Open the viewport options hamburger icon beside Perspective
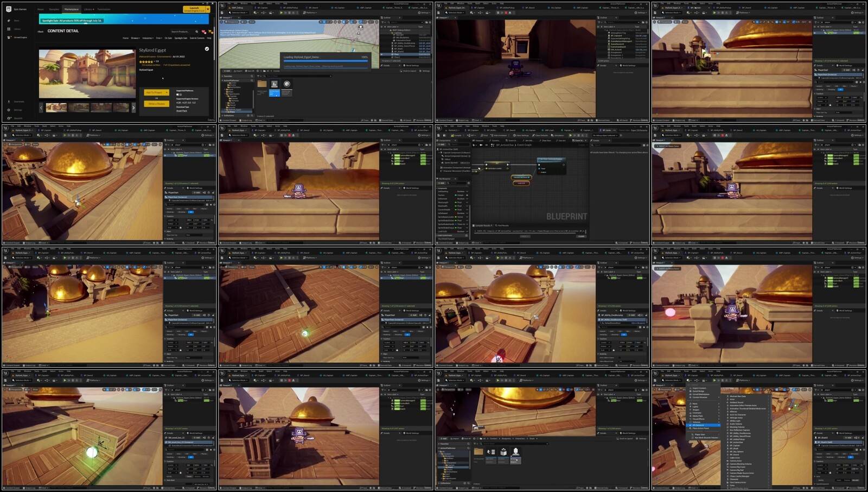 point(221,22)
